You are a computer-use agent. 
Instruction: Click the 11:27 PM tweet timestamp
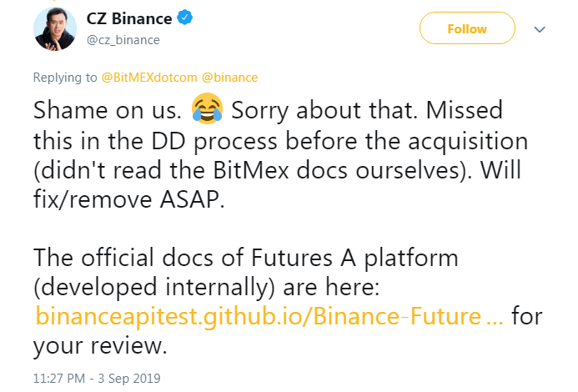coord(97,378)
